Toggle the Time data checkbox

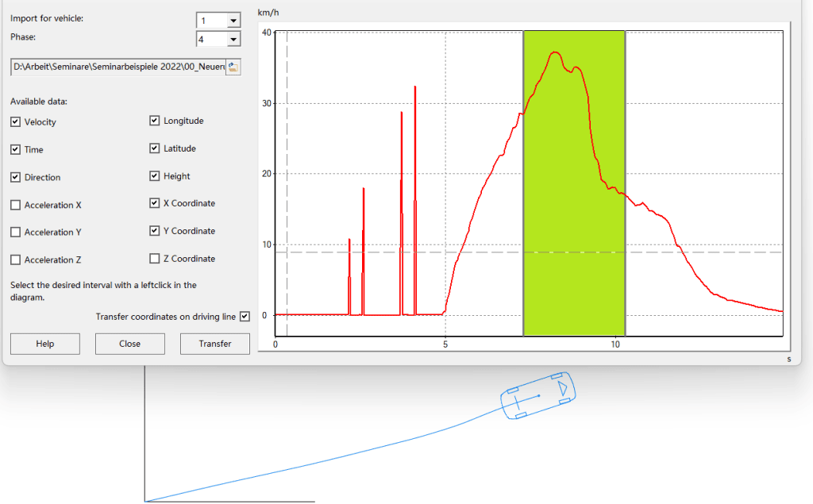pos(16,149)
